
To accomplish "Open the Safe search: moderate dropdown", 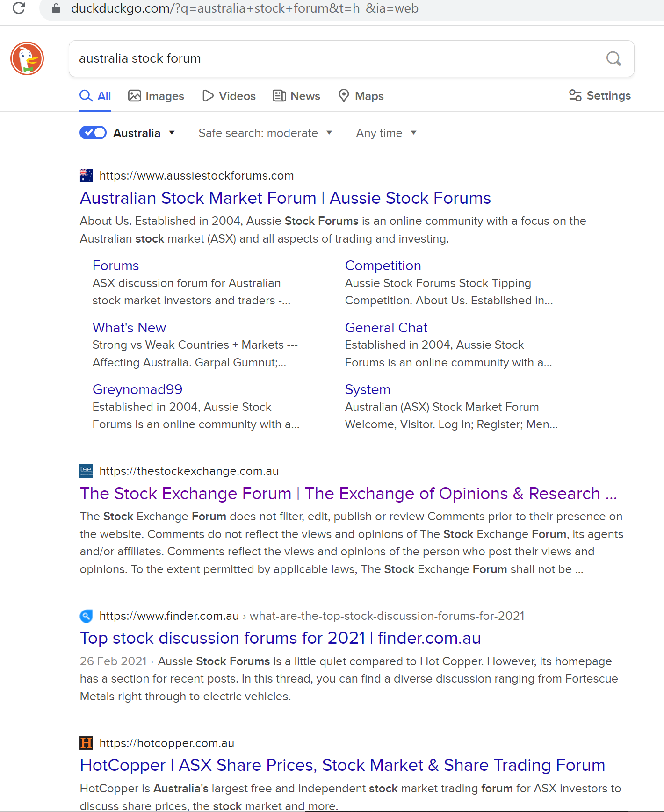I will (x=265, y=133).
